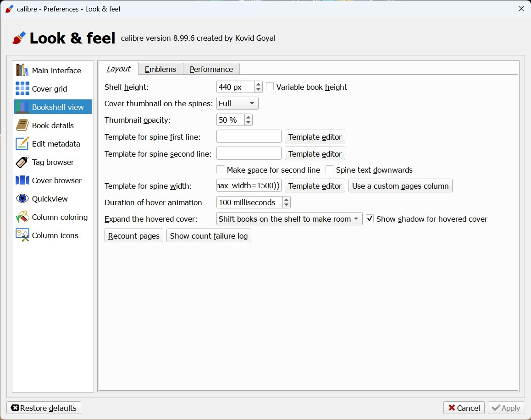The width and height of the screenshot is (531, 420).
Task: Click the Column coloring palette icon
Action: tap(22, 217)
